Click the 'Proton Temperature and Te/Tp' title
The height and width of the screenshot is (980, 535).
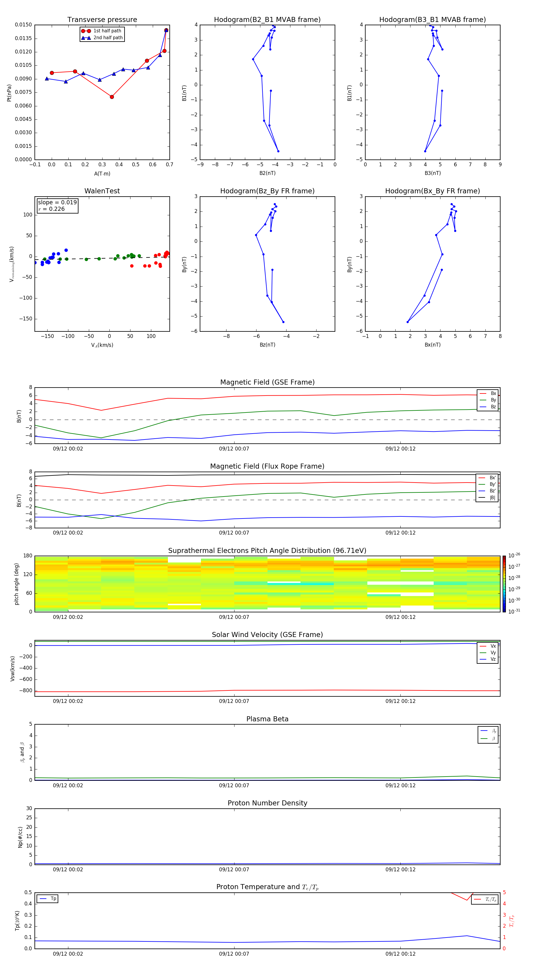click(267, 887)
